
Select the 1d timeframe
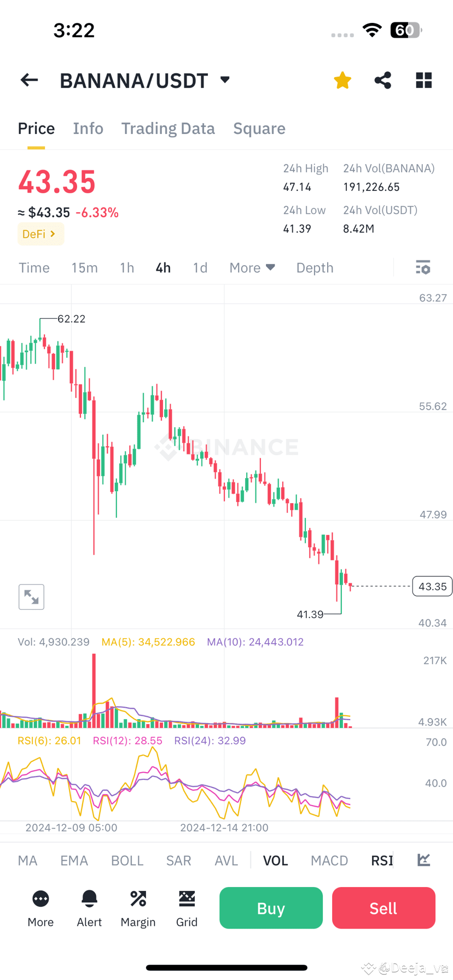pyautogui.click(x=200, y=267)
